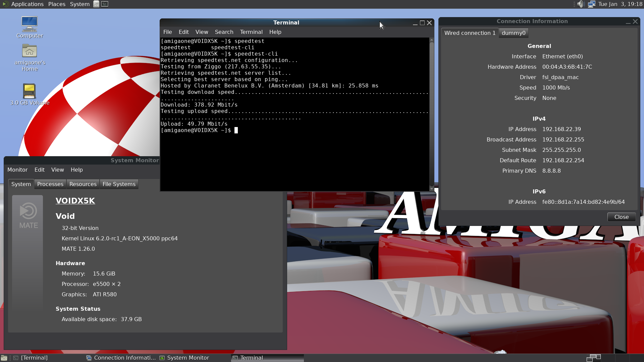Click the file manager launcher in top panel
This screenshot has width=644, height=362.
point(96,4)
